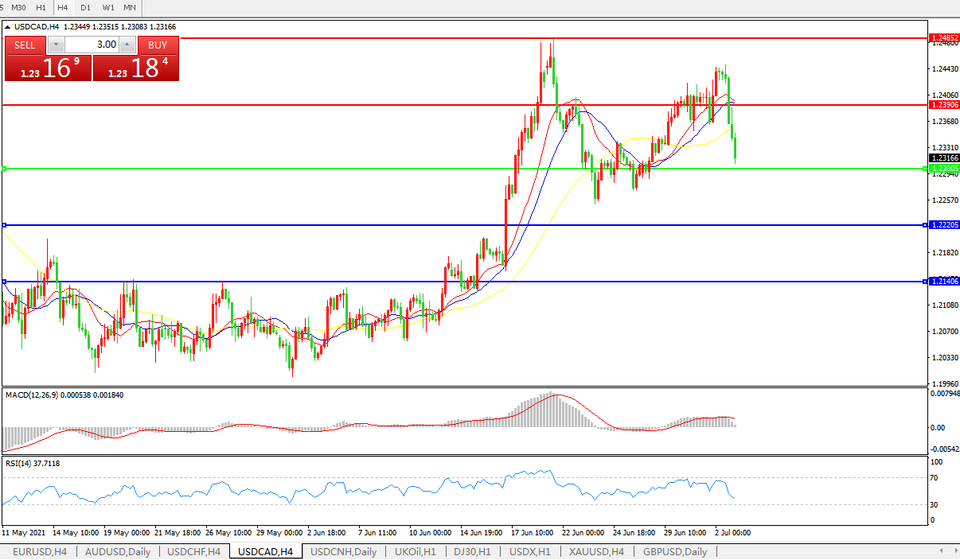The width and height of the screenshot is (960, 560).
Task: Select the D1 daily timeframe
Action: [85, 7]
